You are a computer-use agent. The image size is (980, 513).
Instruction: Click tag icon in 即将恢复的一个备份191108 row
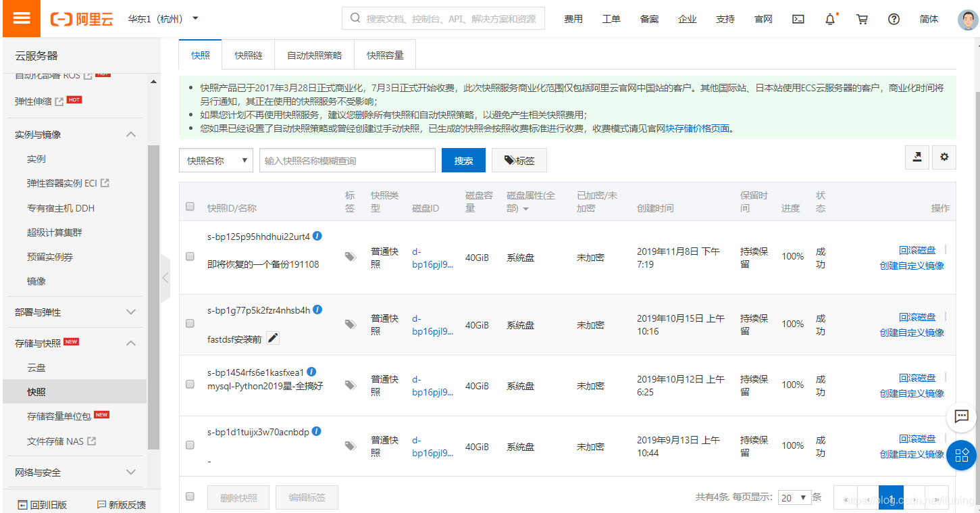click(351, 257)
